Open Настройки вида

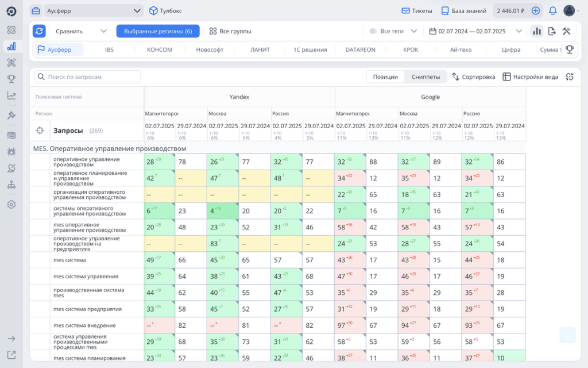(x=530, y=77)
